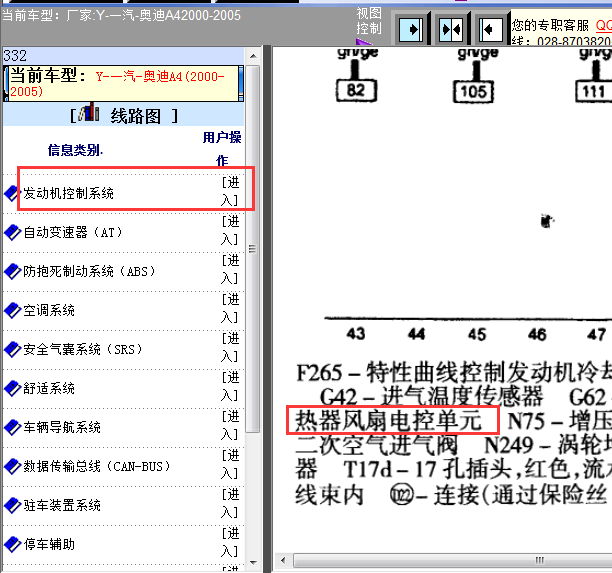Enter the 驻车装置系统 category via [进入]
612x573 pixels.
[230, 504]
